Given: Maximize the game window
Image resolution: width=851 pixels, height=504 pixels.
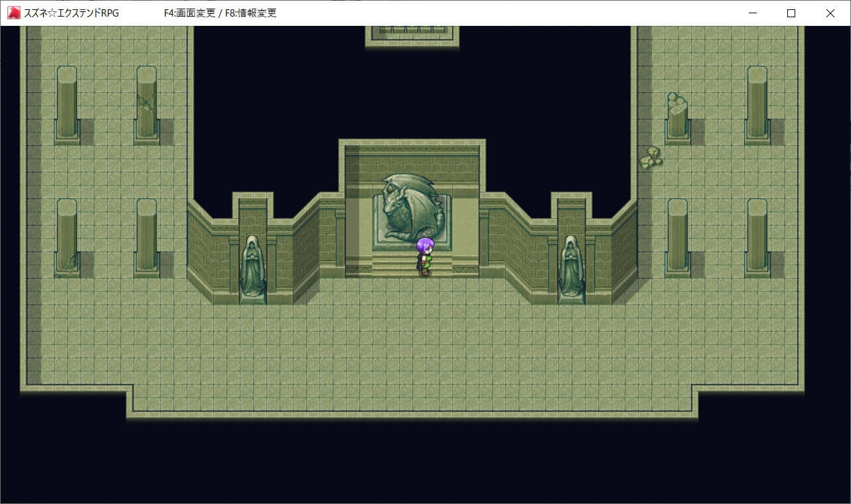Looking at the screenshot, I should [791, 13].
